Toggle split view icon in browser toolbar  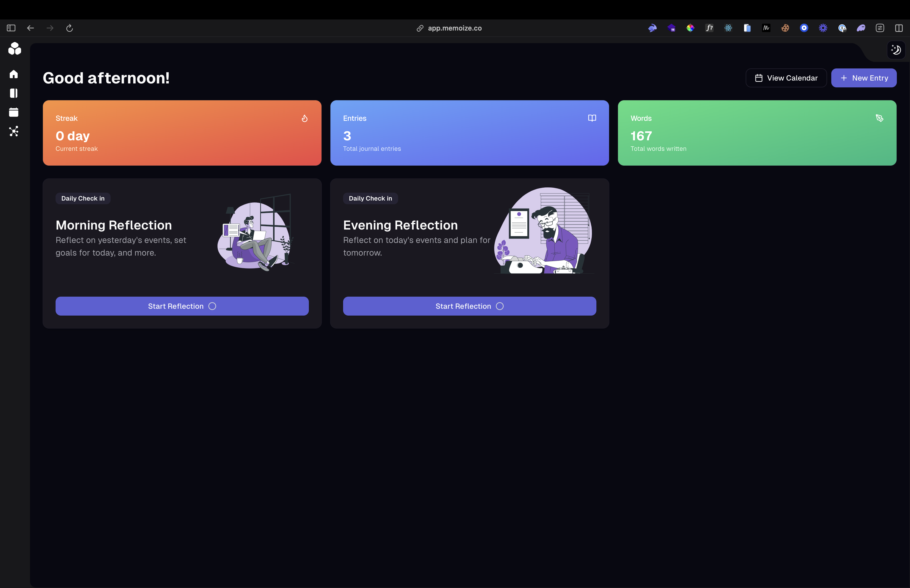click(898, 28)
